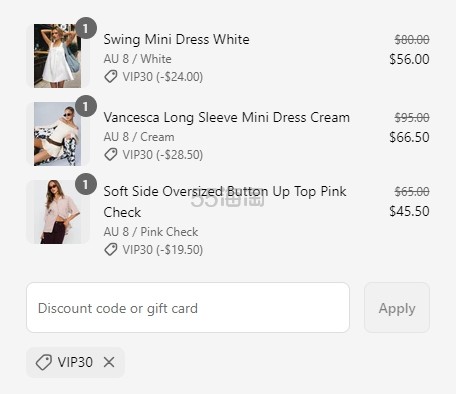This screenshot has height=394, width=456.
Task: Click the struck-through $95.00 price
Action: pos(412,117)
